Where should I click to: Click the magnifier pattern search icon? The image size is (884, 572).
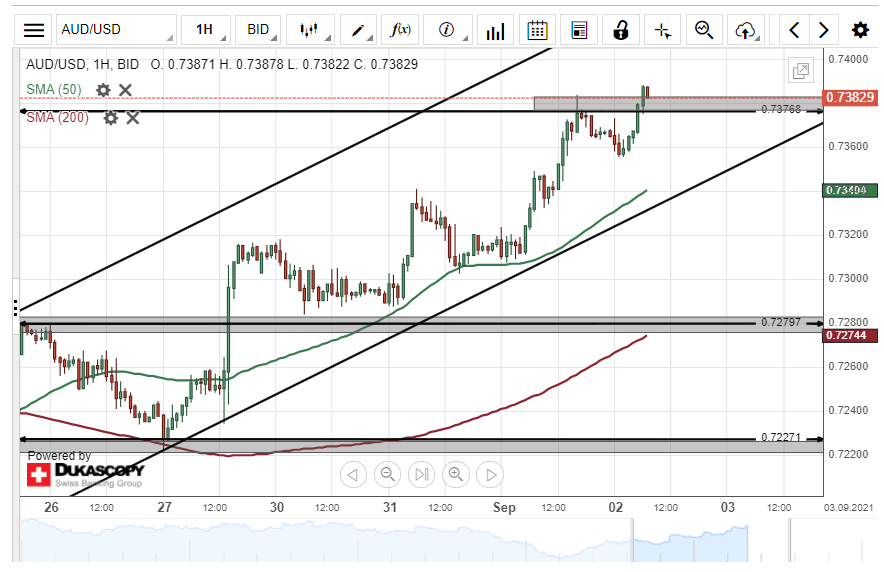click(704, 30)
